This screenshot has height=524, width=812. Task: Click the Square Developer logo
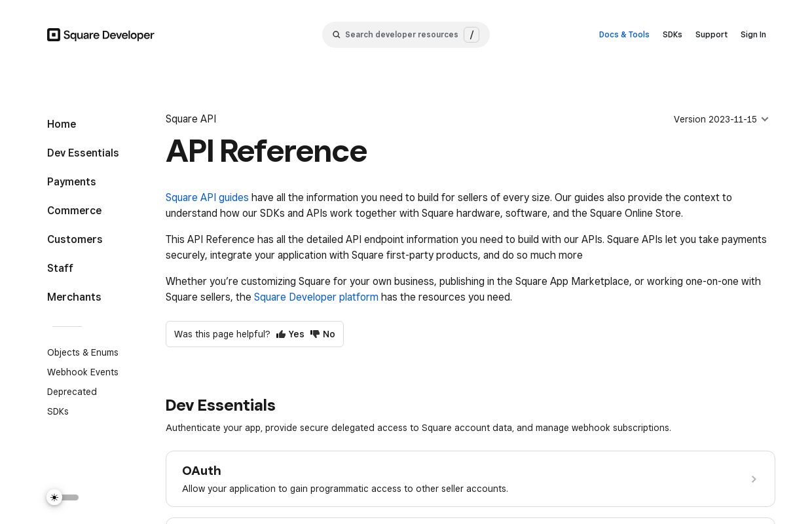(x=101, y=35)
